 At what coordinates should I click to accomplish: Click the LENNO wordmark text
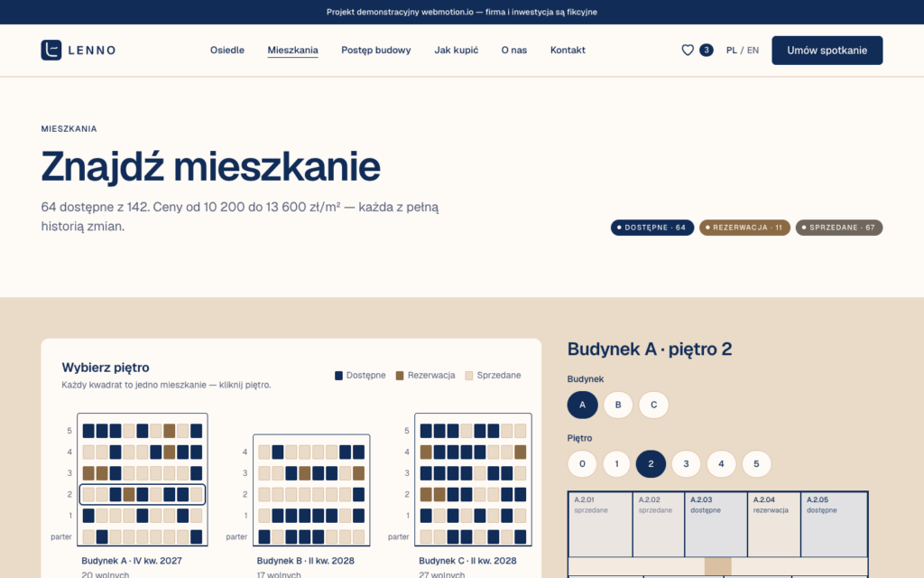[92, 51]
